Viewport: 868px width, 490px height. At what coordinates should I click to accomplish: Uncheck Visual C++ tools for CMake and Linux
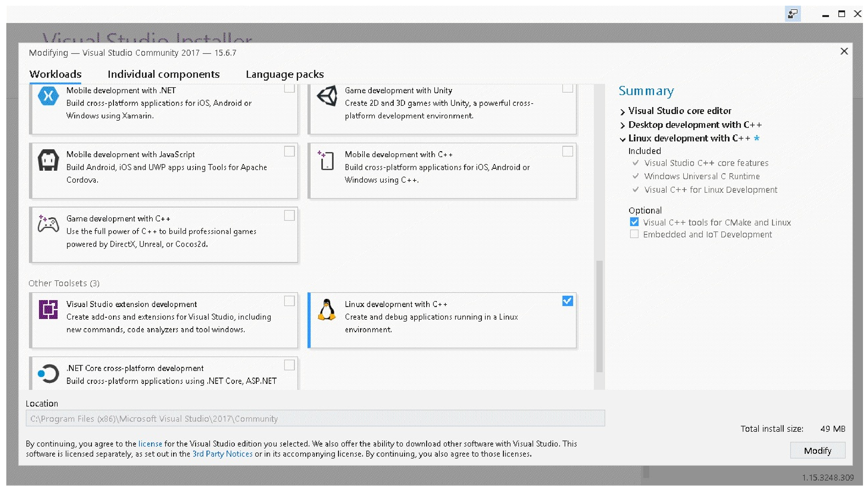pos(634,222)
